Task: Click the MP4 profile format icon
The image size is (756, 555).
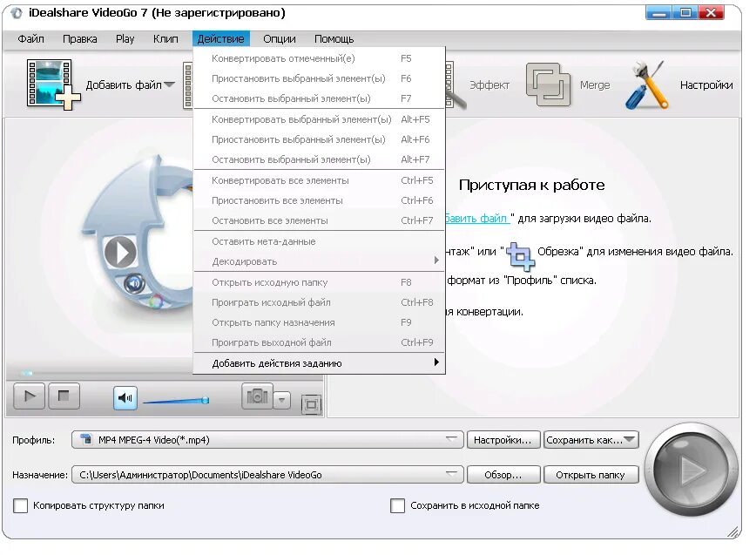Action: pyautogui.click(x=86, y=439)
